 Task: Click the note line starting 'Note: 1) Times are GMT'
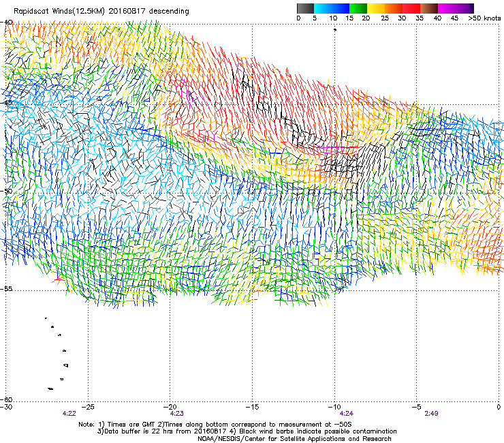click(215, 425)
